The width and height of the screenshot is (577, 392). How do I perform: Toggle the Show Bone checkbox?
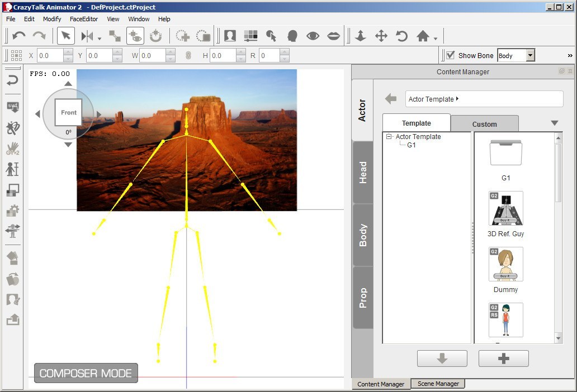point(451,55)
